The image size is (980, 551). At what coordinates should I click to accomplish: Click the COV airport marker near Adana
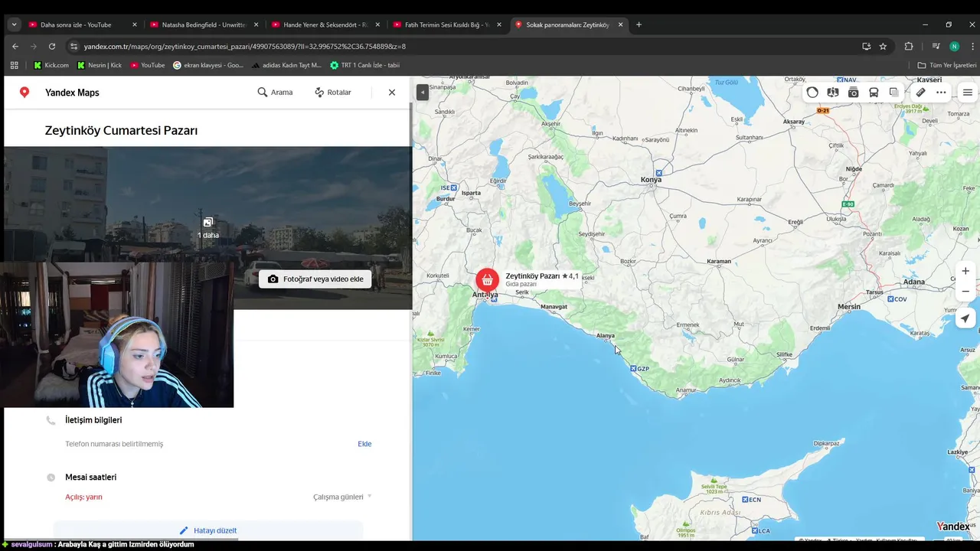coord(897,299)
